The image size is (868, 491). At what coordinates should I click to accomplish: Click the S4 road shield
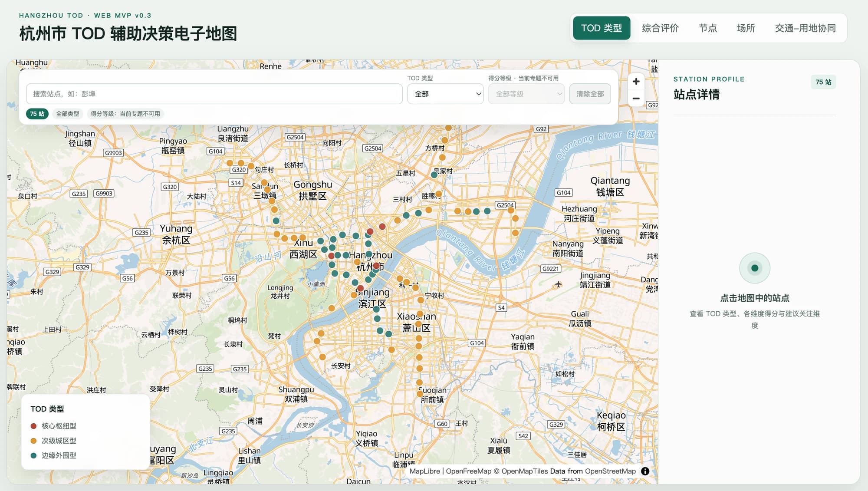tap(501, 307)
